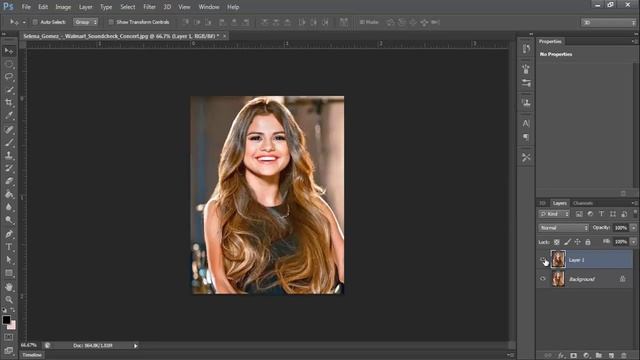Viewport: 640px width, 360px height.
Task: Toggle lock image pixels brush icon
Action: tap(567, 242)
